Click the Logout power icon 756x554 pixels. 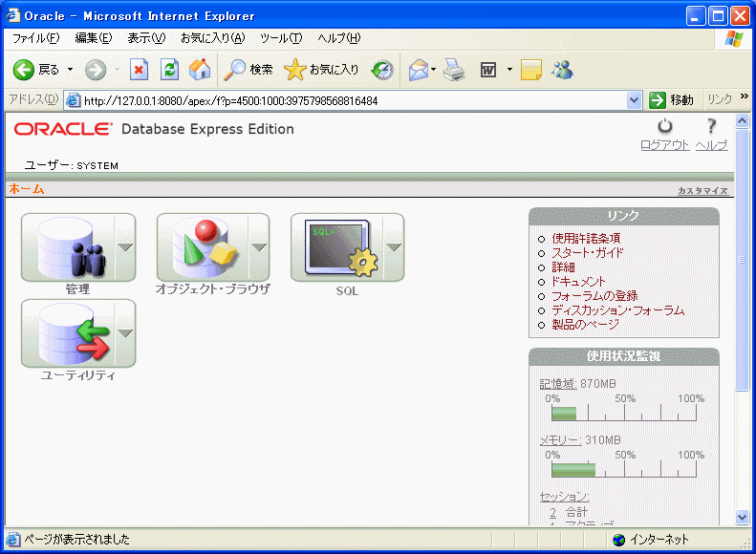tap(665, 126)
